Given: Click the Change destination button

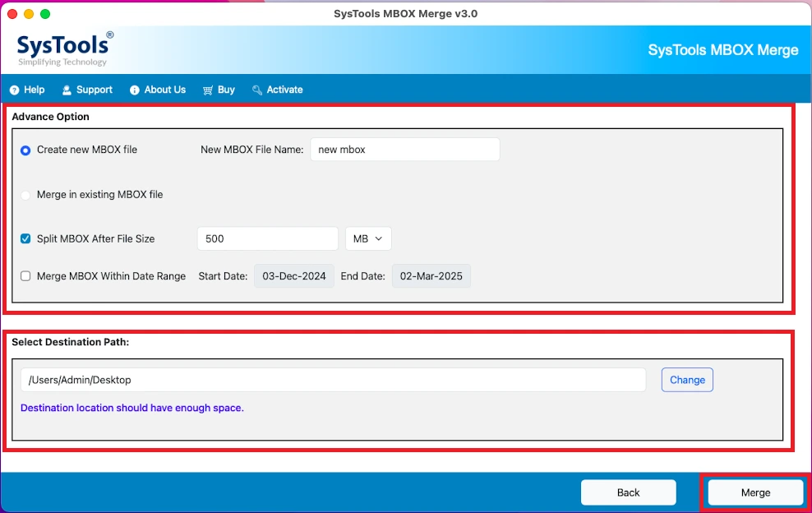Looking at the screenshot, I should [x=687, y=380].
